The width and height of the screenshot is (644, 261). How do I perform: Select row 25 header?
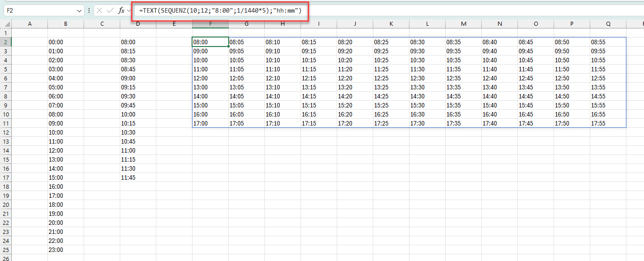pyautogui.click(x=5, y=250)
